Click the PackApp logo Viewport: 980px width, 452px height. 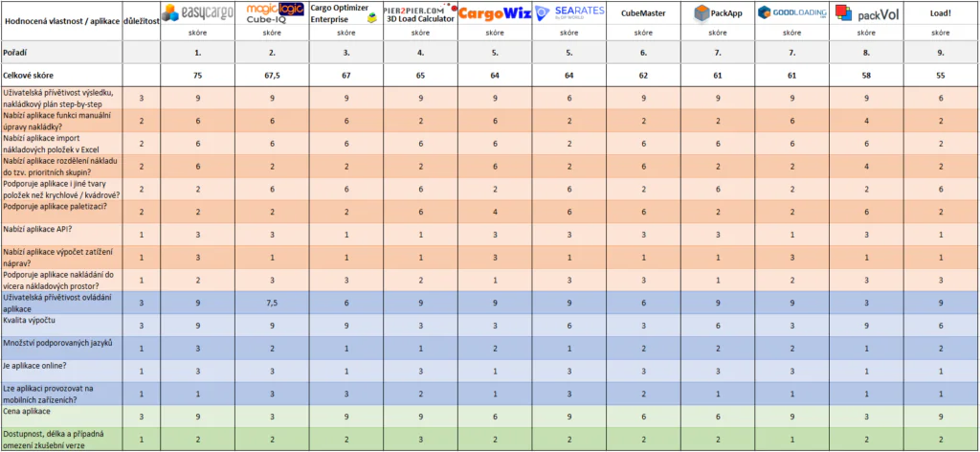tap(718, 13)
